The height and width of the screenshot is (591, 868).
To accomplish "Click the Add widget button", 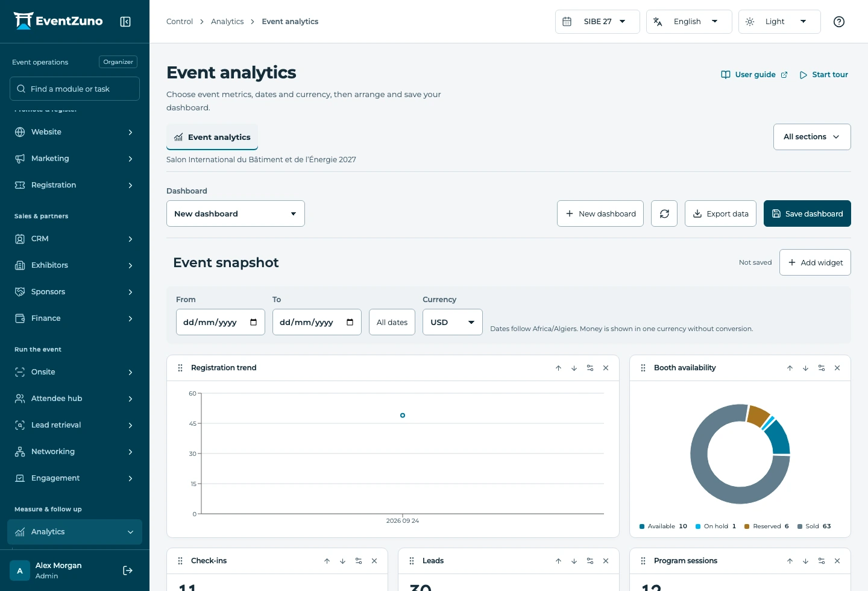I will 815,262.
